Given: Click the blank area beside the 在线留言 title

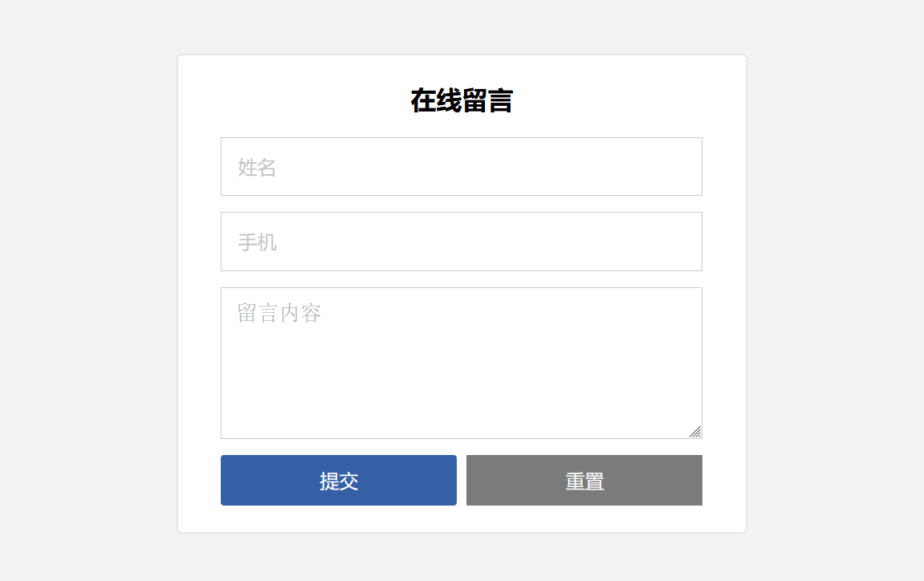Looking at the screenshot, I should [619, 101].
